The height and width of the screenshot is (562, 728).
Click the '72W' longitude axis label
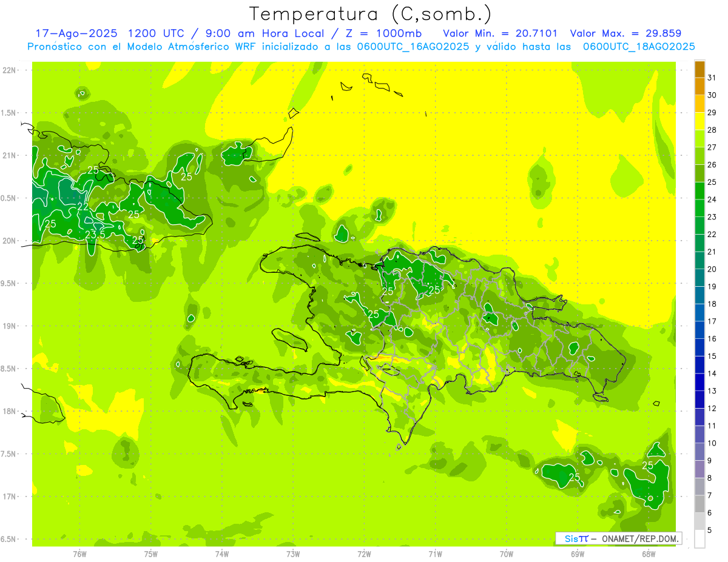[x=364, y=554]
